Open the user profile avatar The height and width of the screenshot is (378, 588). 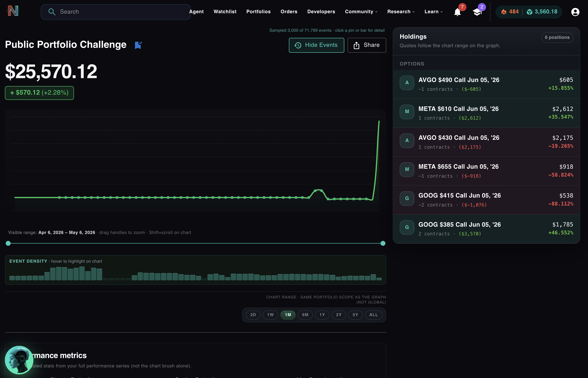coord(575,12)
